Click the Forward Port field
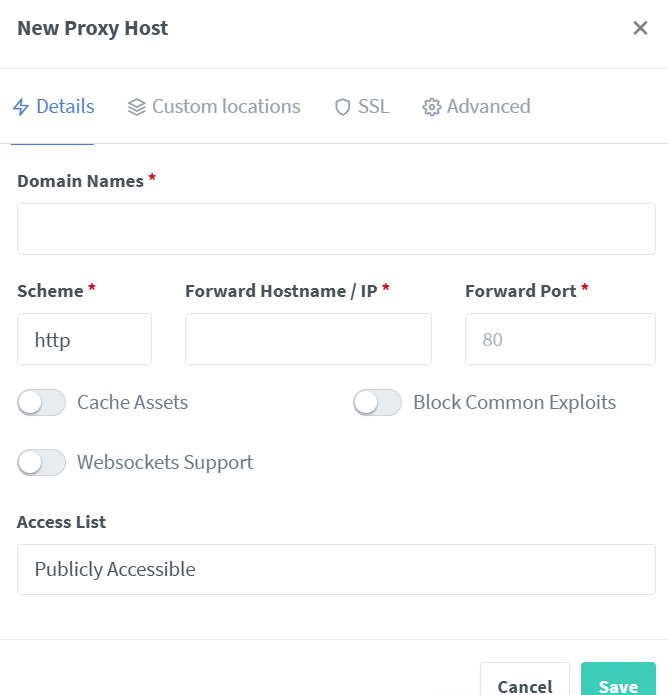This screenshot has width=668, height=695. coord(560,339)
